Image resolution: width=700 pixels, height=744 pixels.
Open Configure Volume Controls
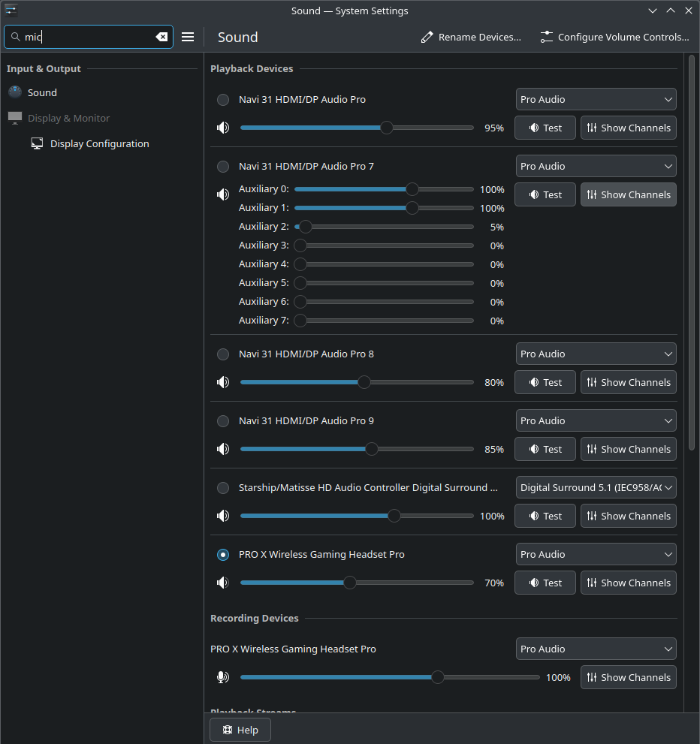pyautogui.click(x=614, y=37)
